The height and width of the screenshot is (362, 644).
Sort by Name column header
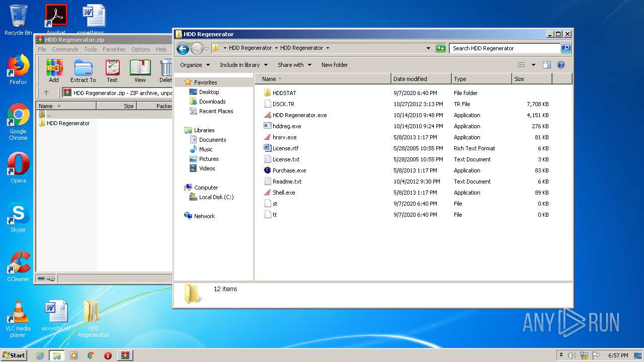[323, 79]
